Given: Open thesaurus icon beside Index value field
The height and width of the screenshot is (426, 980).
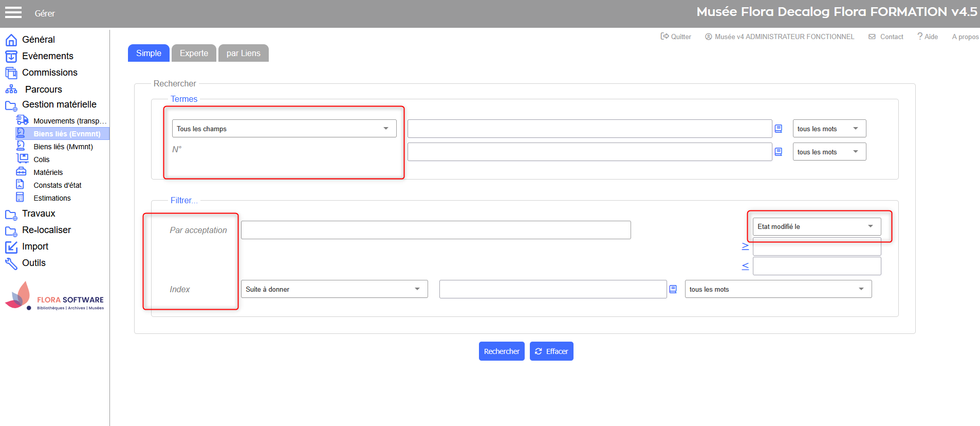Looking at the screenshot, I should 673,289.
